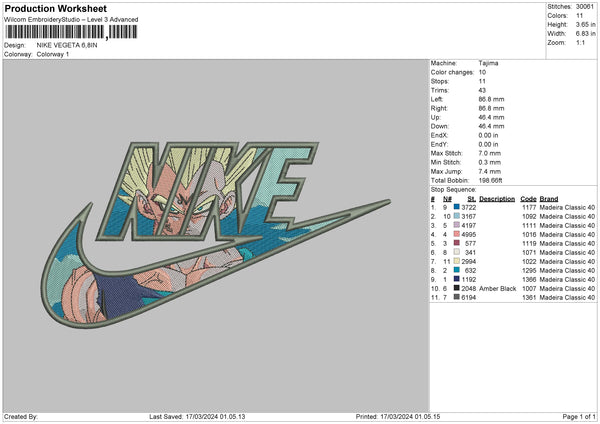Click thread code "1071"
The image size is (600, 424).
coord(529,253)
